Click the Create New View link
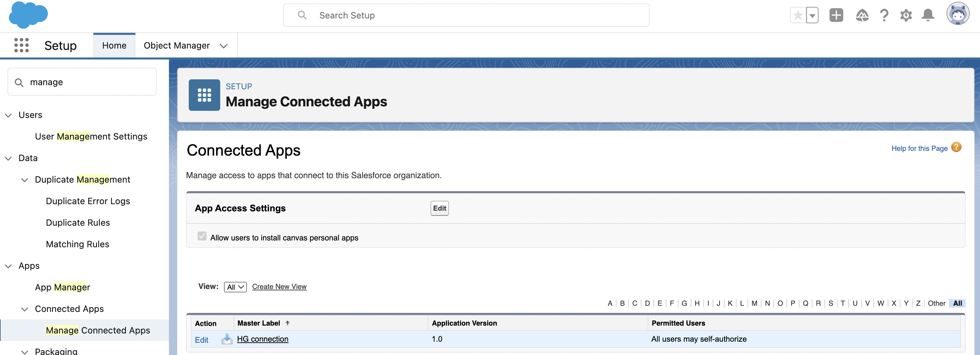 pos(279,287)
